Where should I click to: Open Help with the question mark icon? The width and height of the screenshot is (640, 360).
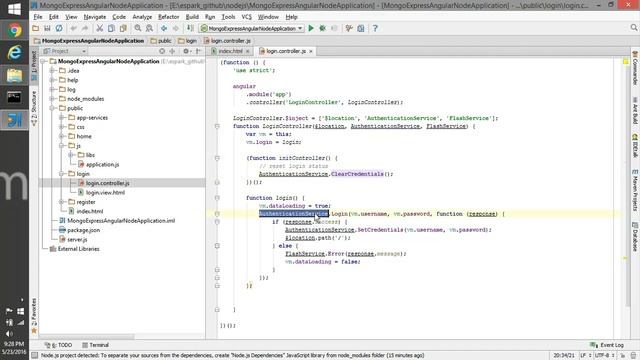click(375, 29)
